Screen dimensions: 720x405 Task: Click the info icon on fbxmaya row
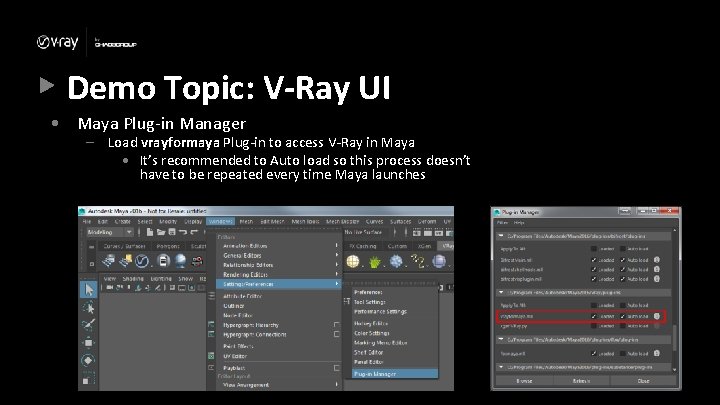pyautogui.click(x=657, y=353)
